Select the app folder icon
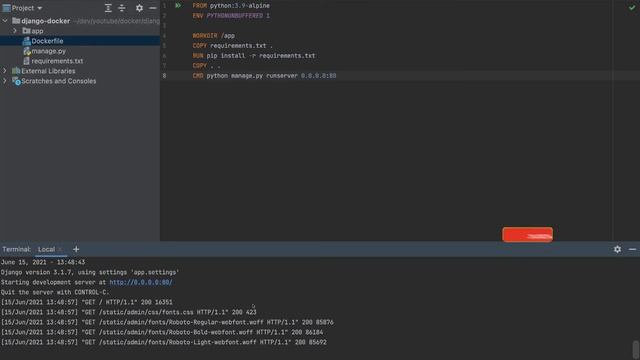Image resolution: width=640 pixels, height=360 pixels. pyautogui.click(x=26, y=31)
